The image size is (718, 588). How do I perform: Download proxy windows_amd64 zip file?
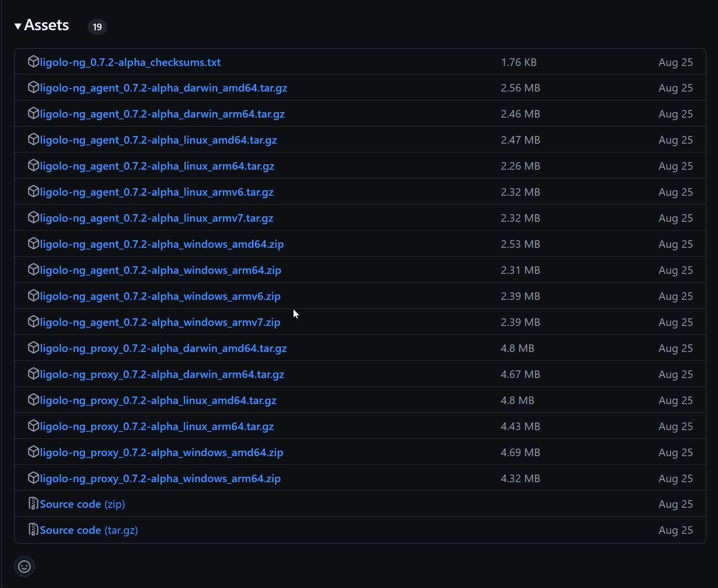click(161, 453)
